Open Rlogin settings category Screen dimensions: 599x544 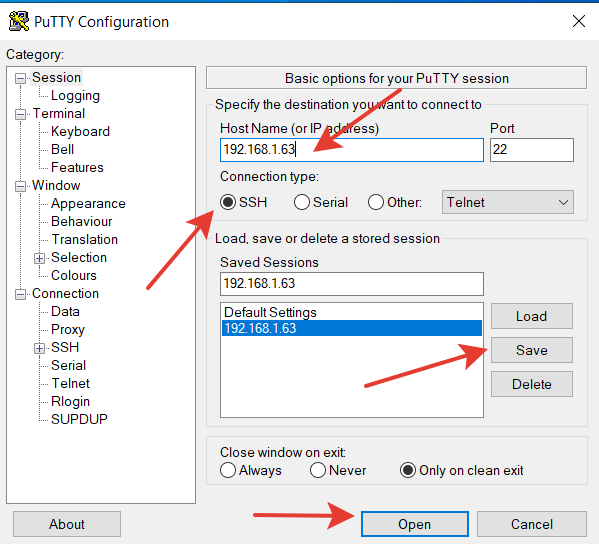70,402
